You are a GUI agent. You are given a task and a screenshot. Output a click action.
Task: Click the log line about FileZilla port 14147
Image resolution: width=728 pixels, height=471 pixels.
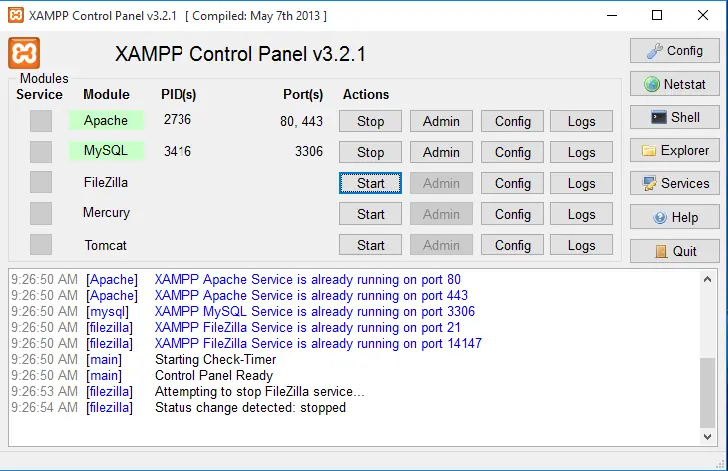coord(318,343)
